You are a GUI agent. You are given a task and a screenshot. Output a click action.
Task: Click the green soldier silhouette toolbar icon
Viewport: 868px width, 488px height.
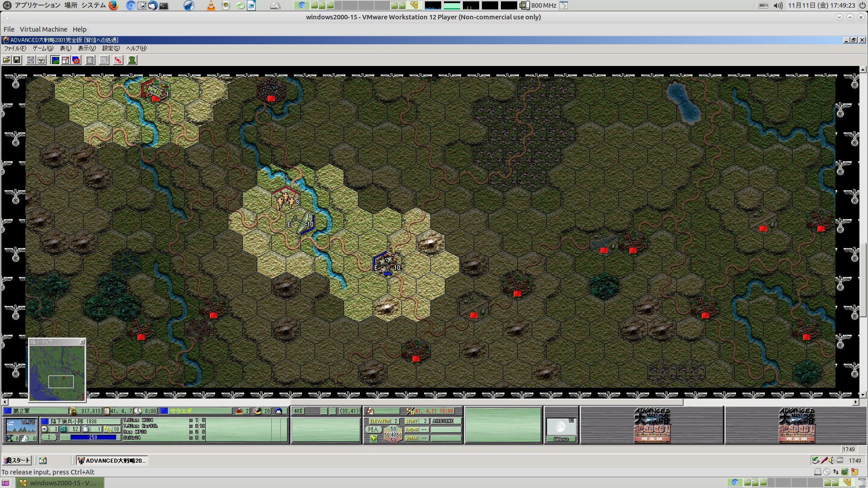click(132, 60)
